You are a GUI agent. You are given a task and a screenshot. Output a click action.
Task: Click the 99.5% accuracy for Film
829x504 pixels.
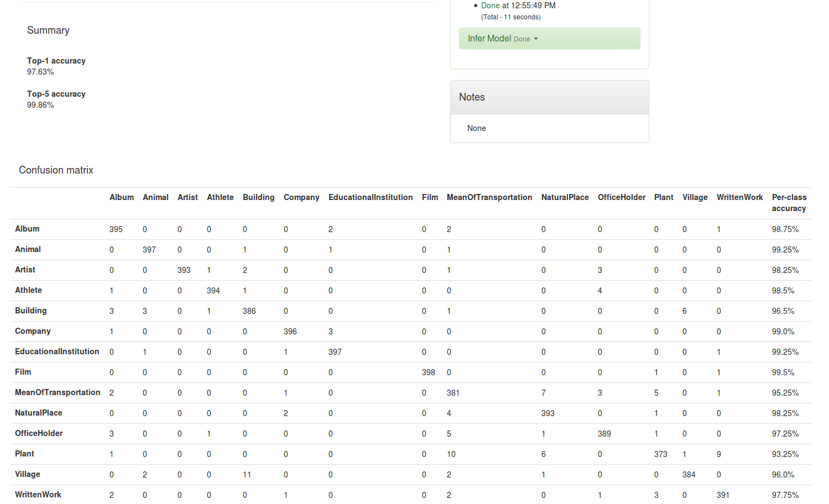[783, 372]
